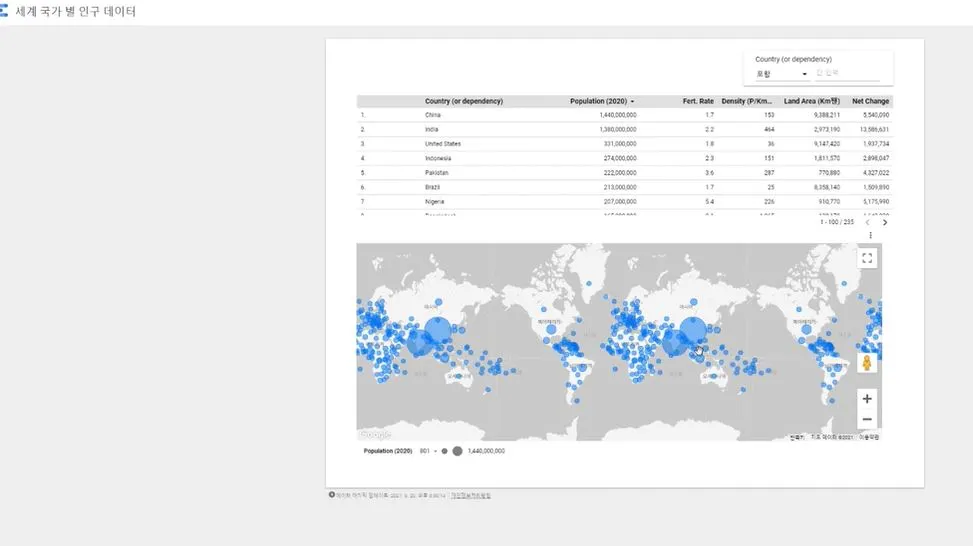973x546 pixels.
Task: Click the Data Studio logo icon
Action: pyautogui.click(x=4, y=11)
